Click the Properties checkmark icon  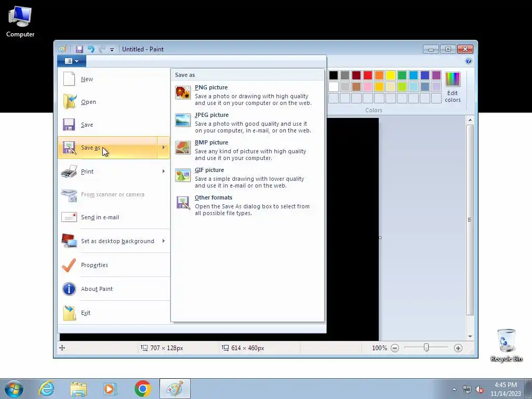pos(69,265)
